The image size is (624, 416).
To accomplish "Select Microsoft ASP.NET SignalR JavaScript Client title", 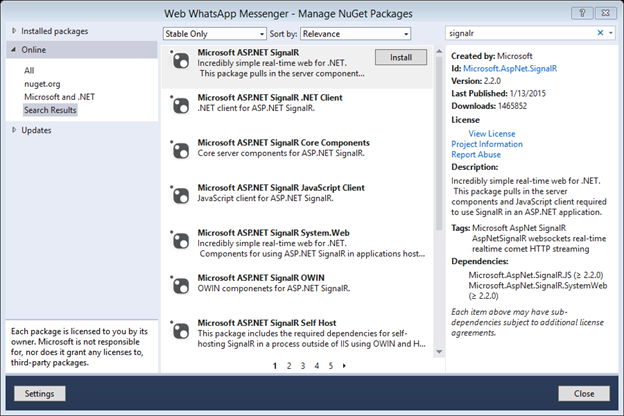I will [x=281, y=187].
